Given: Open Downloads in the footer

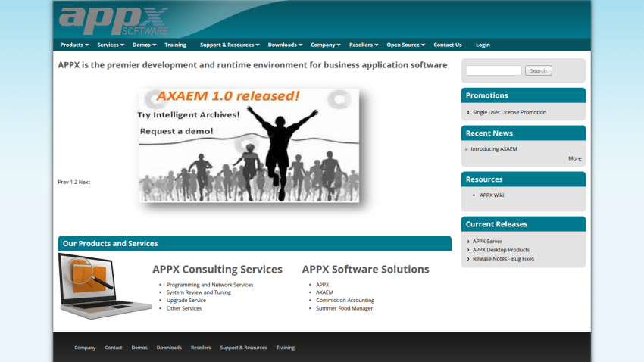Looking at the screenshot, I should point(169,347).
